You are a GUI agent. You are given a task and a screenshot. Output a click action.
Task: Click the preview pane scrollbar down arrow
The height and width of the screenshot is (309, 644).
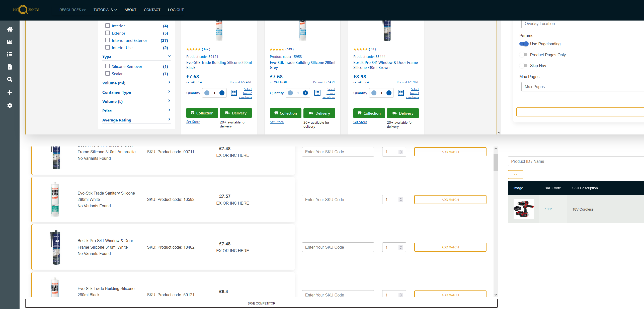(x=499, y=132)
